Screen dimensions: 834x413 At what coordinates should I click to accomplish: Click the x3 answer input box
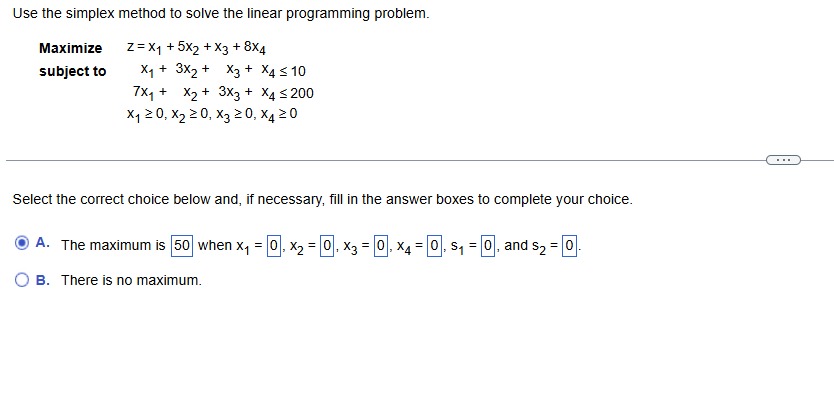(380, 245)
